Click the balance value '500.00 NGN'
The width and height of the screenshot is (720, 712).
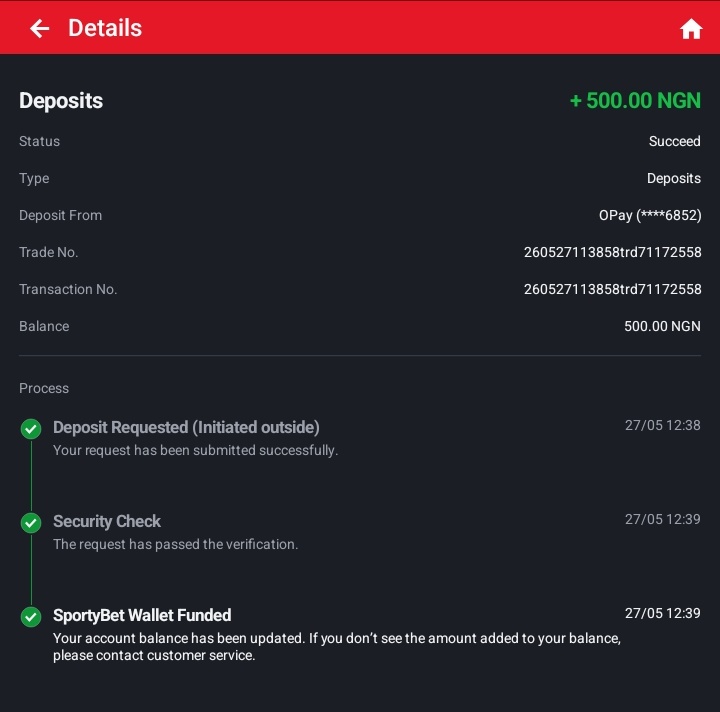tap(662, 326)
